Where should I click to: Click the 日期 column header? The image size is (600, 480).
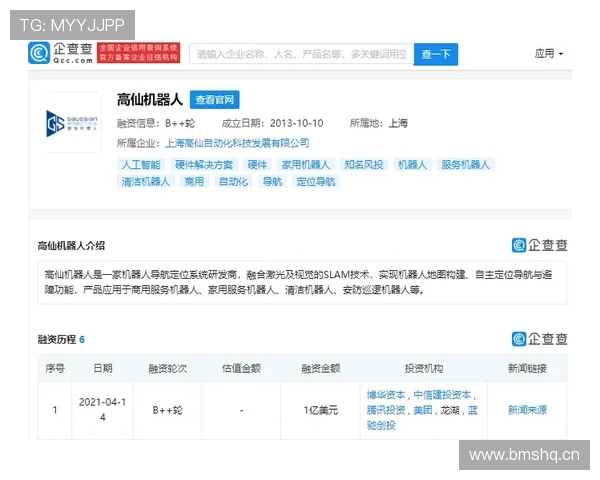pos(103,368)
